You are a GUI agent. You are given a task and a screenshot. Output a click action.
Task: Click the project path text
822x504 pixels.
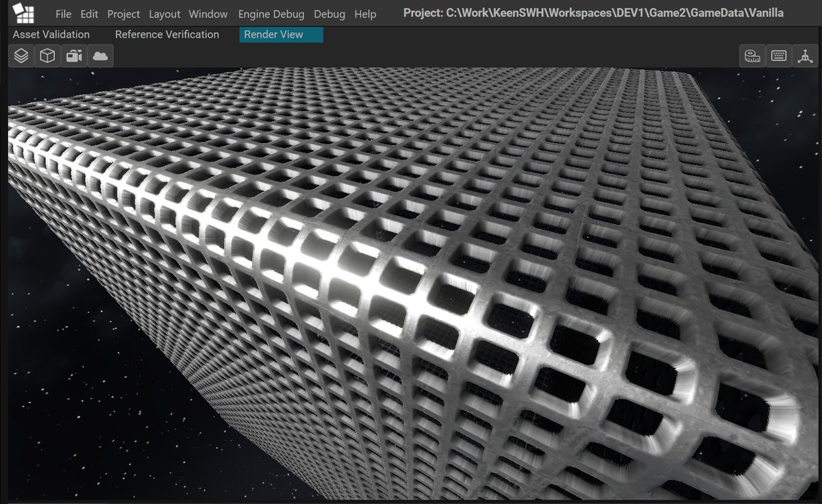(x=594, y=13)
